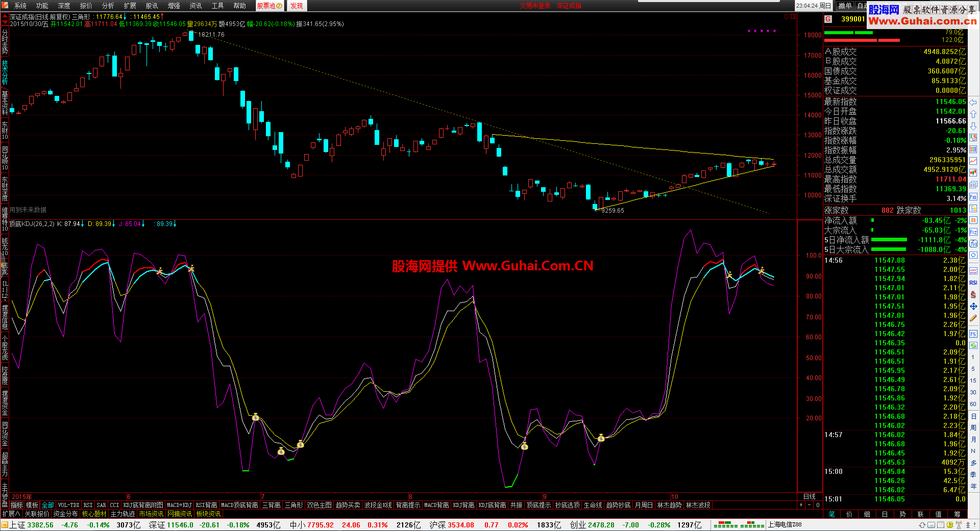
Task: Click the 股票池 button
Action: pos(269,6)
